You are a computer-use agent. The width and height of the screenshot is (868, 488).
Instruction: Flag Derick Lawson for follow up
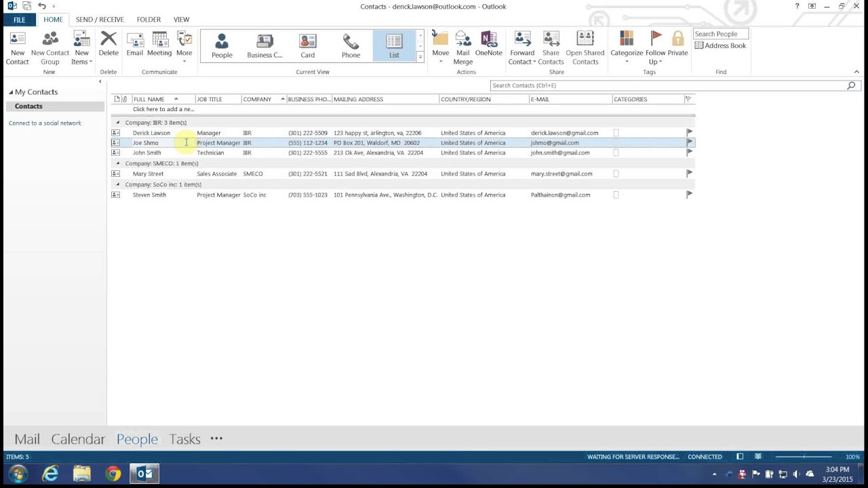pos(690,133)
